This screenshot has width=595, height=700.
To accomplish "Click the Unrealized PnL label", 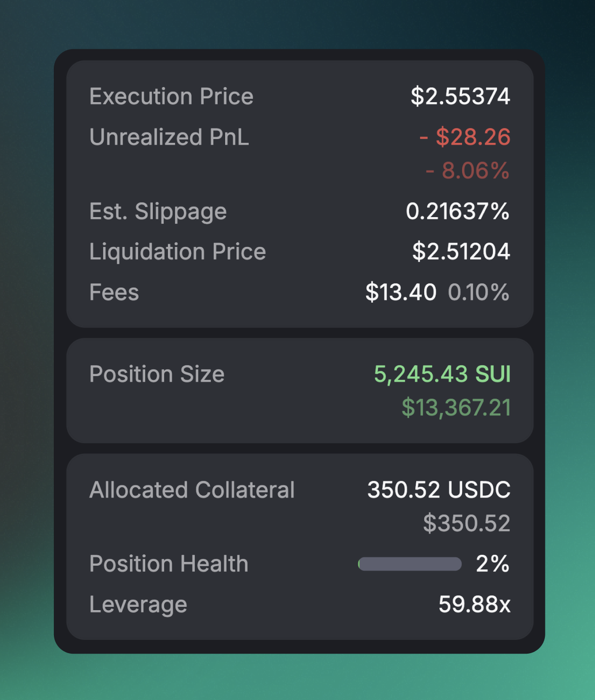I will pos(169,137).
